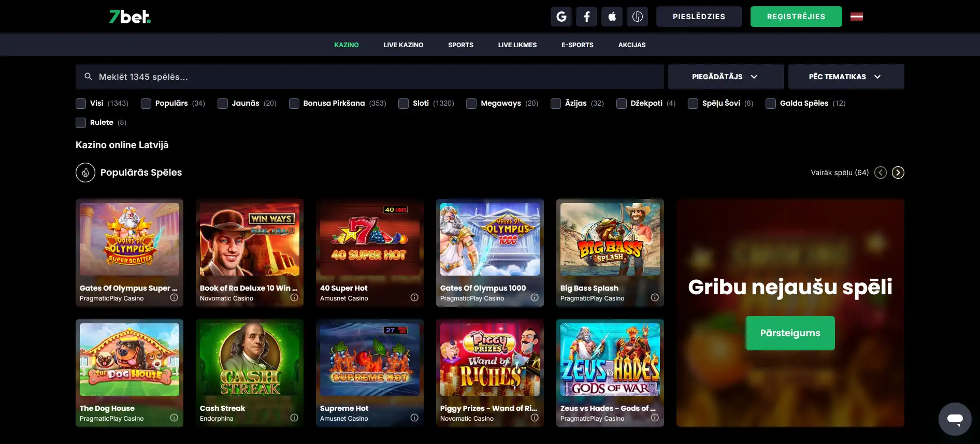Click the flame icon beside Populārās Spēles
The height and width of the screenshot is (444, 980).
coord(85,173)
